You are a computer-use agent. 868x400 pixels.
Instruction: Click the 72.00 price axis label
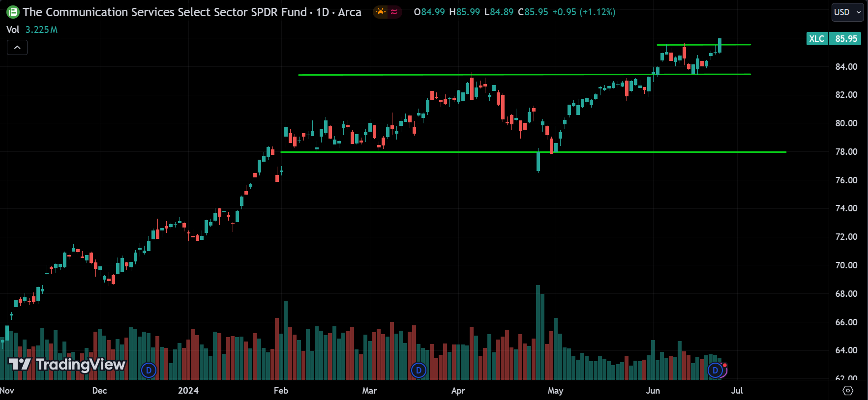846,237
